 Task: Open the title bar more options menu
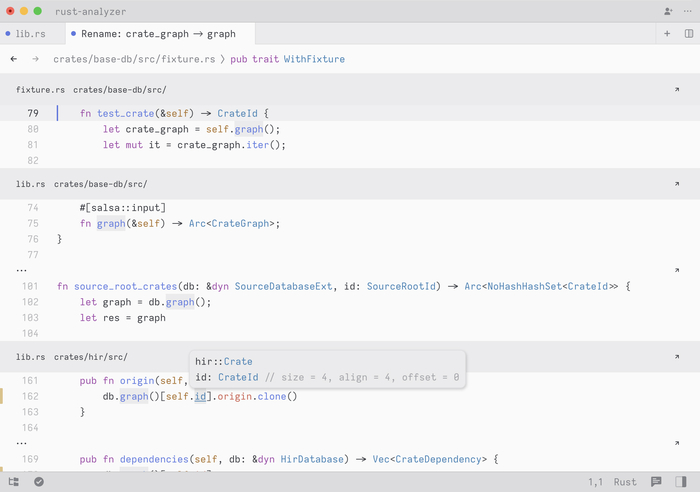click(x=688, y=12)
